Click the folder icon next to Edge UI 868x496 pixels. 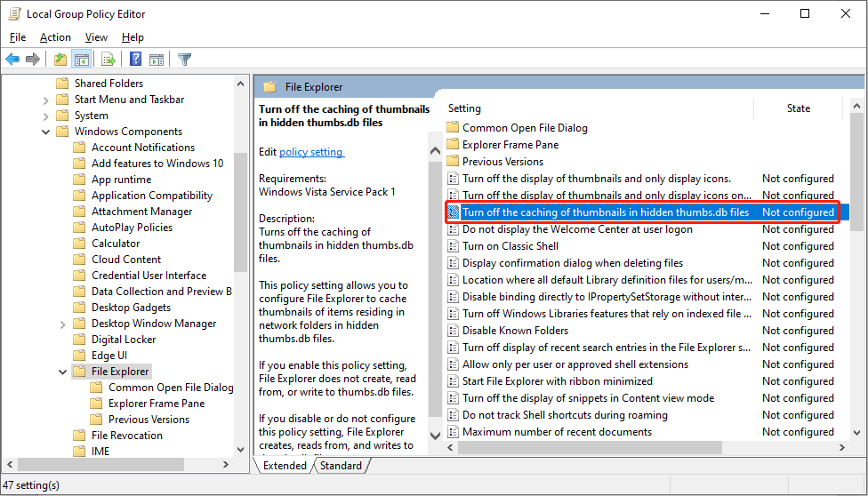tap(80, 356)
